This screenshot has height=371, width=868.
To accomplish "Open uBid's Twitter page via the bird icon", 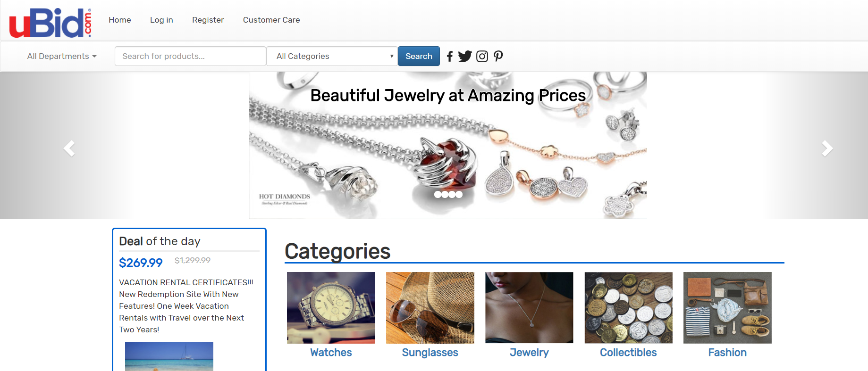I will 465,56.
